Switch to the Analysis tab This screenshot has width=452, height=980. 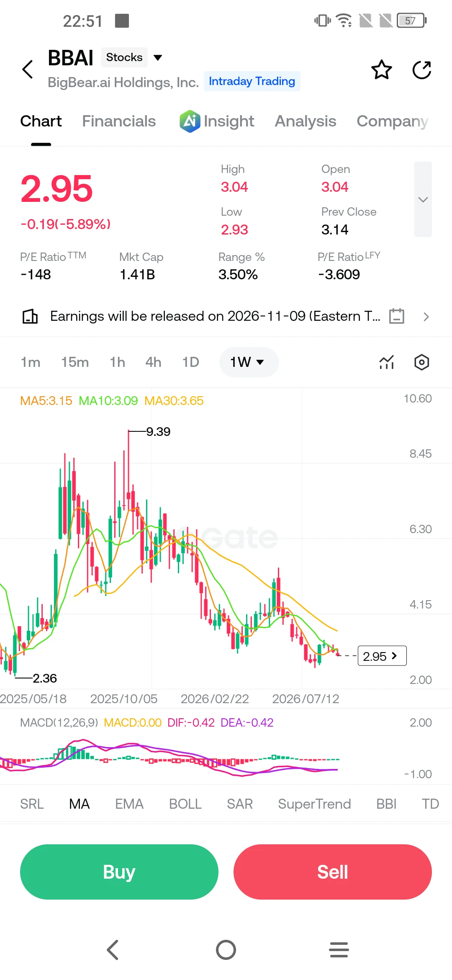(x=306, y=121)
